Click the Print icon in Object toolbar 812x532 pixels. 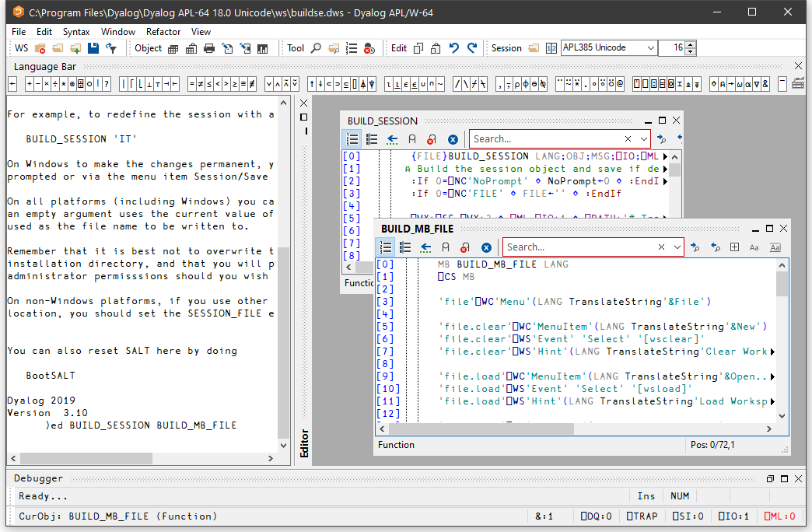(209, 48)
